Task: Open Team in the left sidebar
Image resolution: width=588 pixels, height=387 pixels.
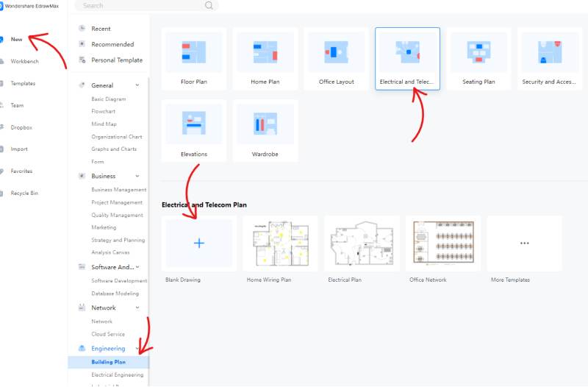Action: (17, 105)
